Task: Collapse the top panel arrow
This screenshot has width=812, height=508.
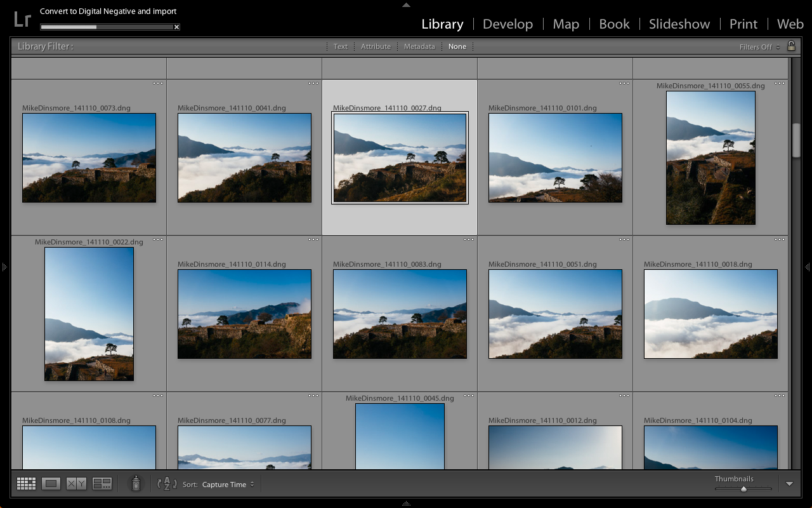Action: tap(406, 4)
